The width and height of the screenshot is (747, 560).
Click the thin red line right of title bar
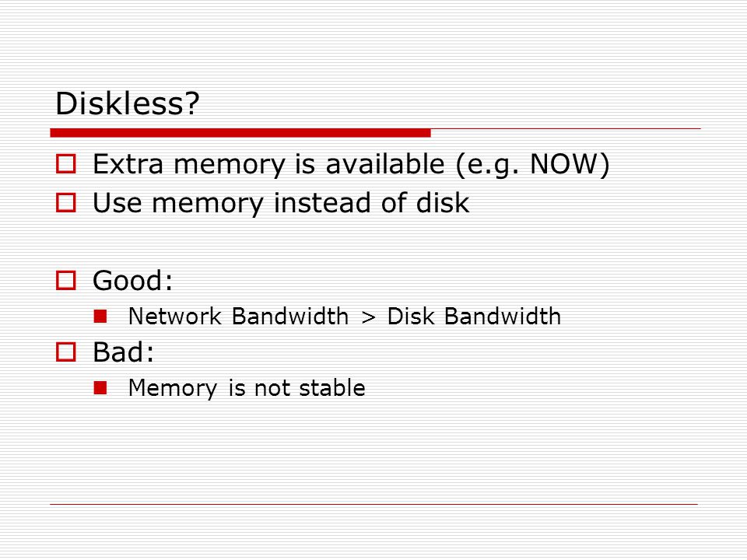click(566, 128)
